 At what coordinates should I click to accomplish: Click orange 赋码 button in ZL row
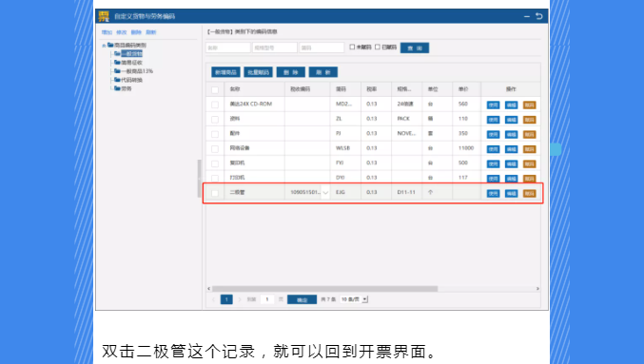pos(530,120)
